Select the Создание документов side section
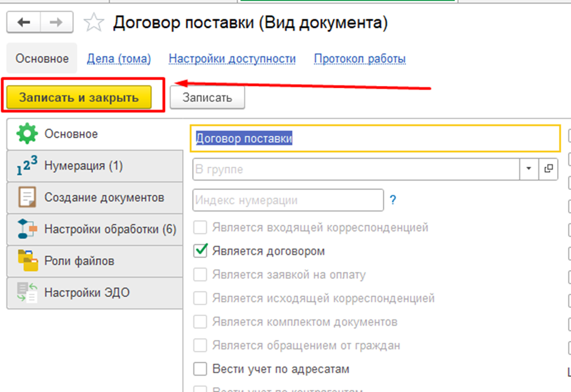 (x=95, y=197)
